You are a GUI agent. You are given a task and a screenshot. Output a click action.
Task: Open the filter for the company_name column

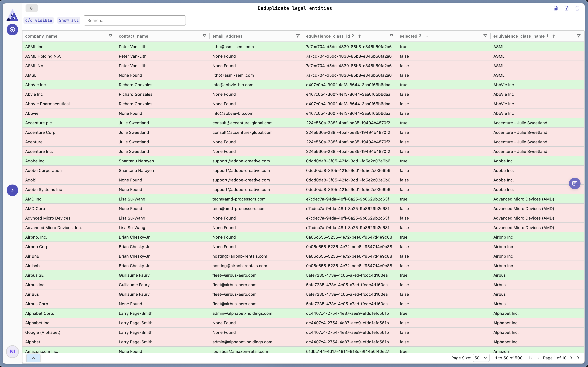pyautogui.click(x=110, y=36)
